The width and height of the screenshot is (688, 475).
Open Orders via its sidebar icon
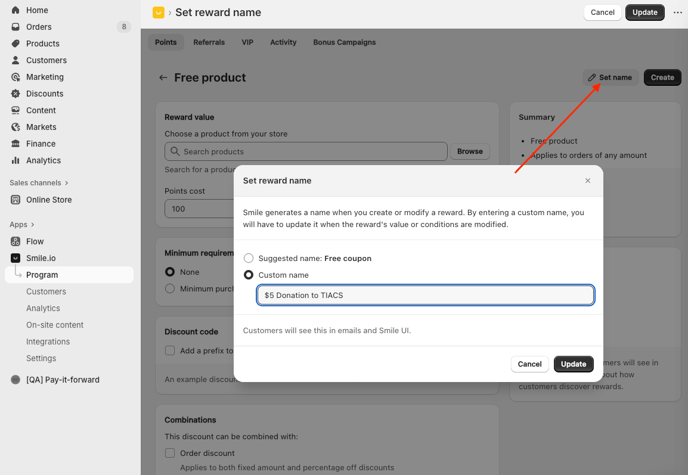tap(15, 27)
